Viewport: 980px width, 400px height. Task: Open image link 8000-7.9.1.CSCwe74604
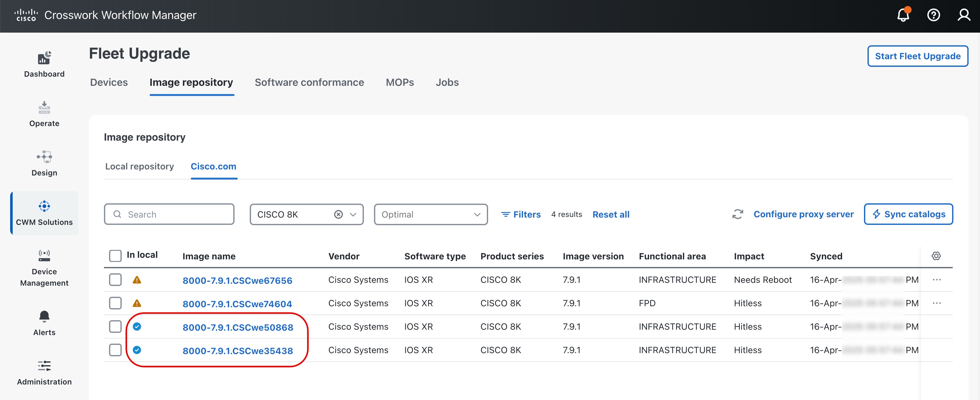(x=237, y=304)
